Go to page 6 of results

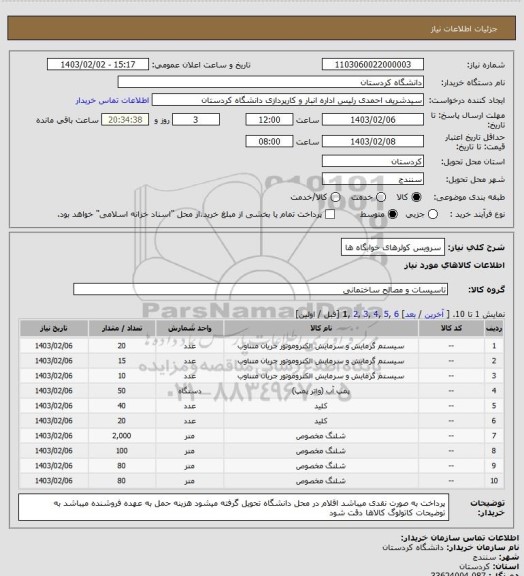tap(396, 314)
